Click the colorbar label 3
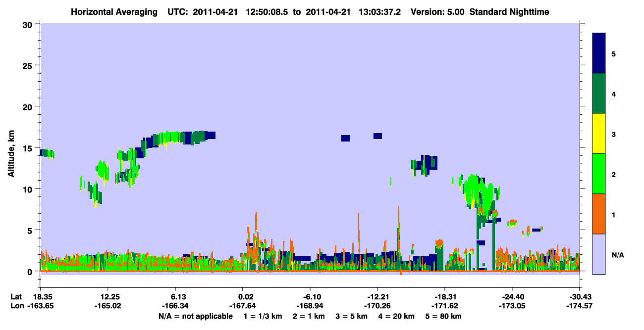Screen dimensions: 644x330 pos(613,134)
